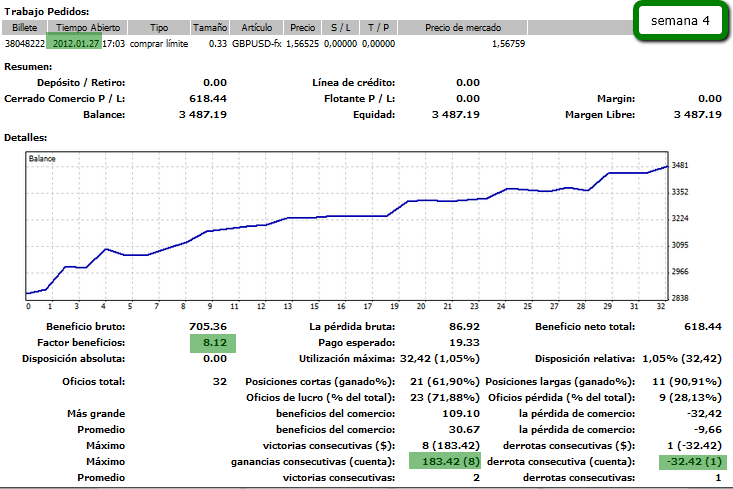Click the Beneficio bruto value 705.36
This screenshot has height=489, width=733.
(207, 326)
